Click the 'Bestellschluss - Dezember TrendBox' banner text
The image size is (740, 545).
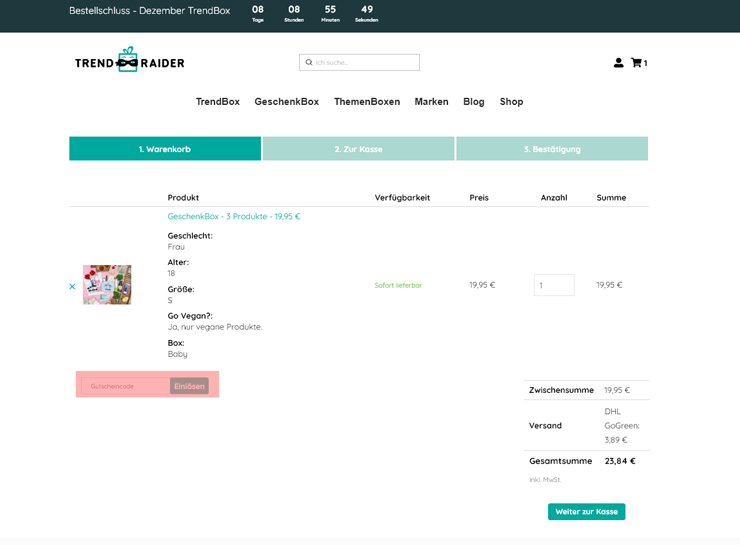150,10
